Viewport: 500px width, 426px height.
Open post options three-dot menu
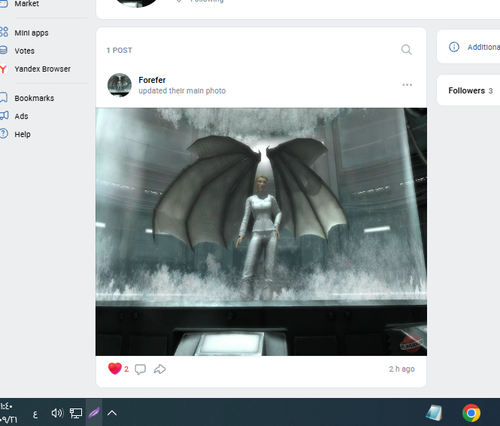[x=407, y=85]
